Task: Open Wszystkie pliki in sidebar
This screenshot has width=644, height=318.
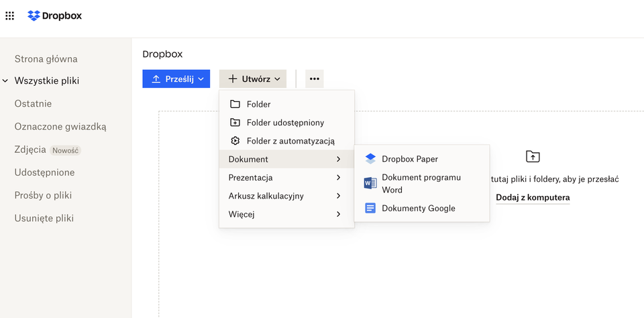Action: tap(47, 81)
